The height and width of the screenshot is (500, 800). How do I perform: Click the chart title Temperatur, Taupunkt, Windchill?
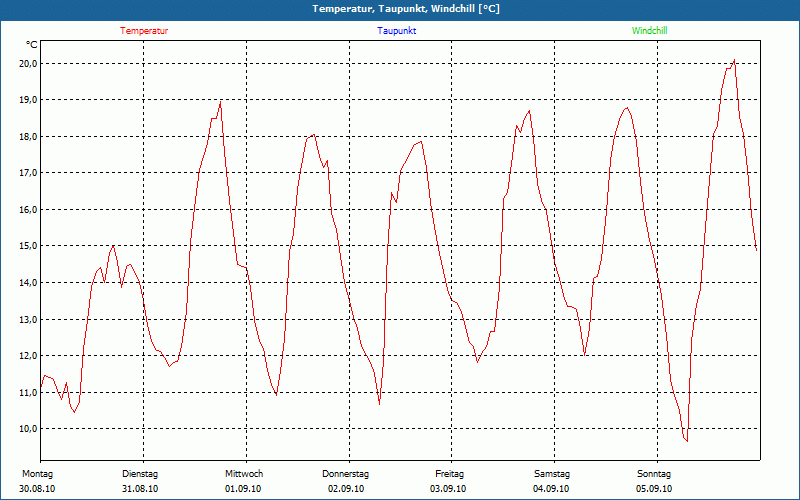click(406, 9)
